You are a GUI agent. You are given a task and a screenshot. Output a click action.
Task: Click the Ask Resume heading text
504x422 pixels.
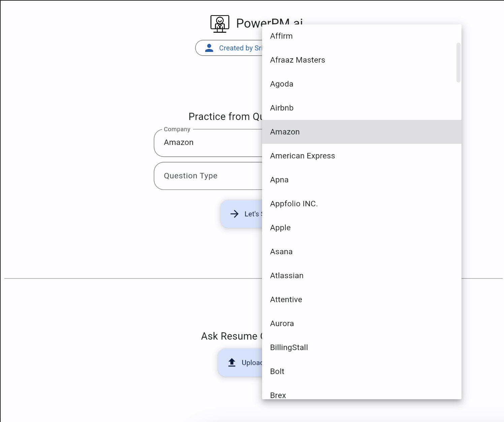click(231, 336)
